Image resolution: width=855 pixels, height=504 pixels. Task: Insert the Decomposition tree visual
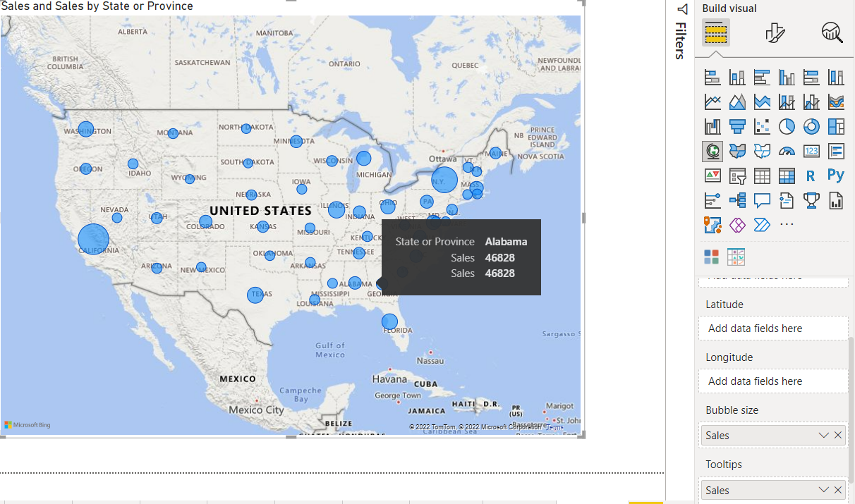737,200
